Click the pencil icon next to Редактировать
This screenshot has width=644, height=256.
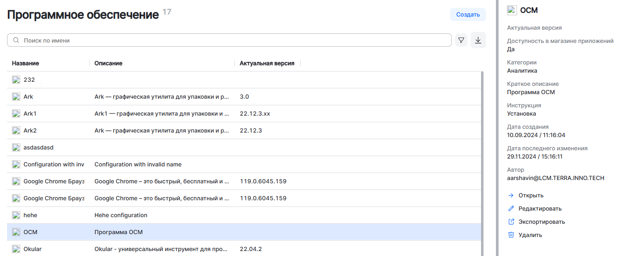(x=511, y=209)
